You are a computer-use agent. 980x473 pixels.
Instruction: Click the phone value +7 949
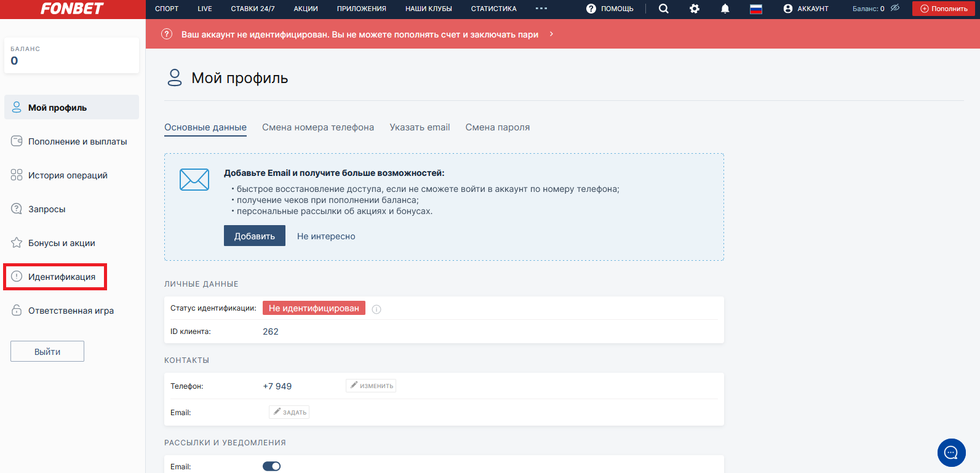coord(277,386)
